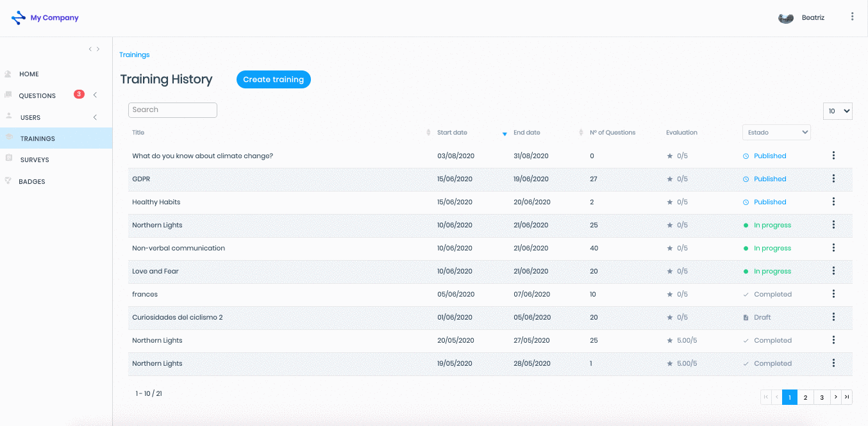Open actions menu for climate change training
The height and width of the screenshot is (426, 868).
click(x=833, y=156)
